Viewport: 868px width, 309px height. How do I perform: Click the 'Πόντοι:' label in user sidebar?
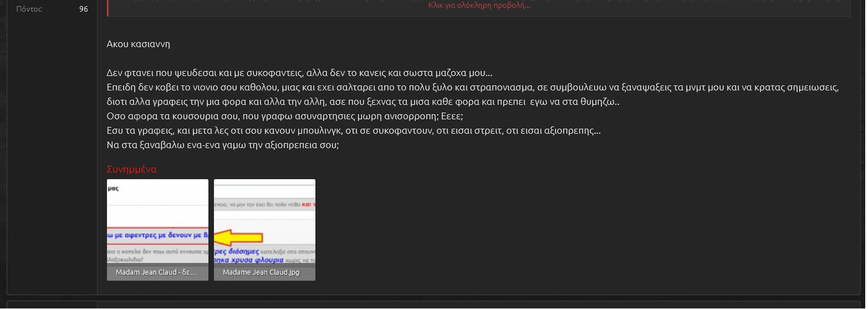click(29, 9)
